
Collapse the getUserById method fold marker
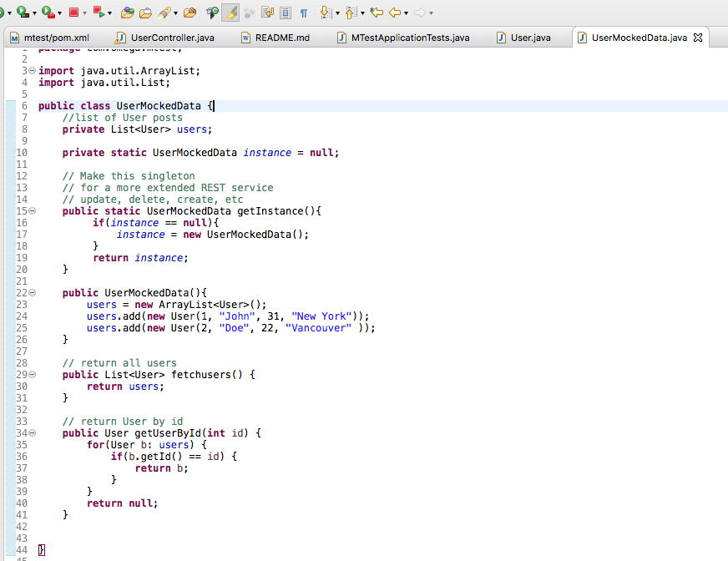(x=30, y=432)
